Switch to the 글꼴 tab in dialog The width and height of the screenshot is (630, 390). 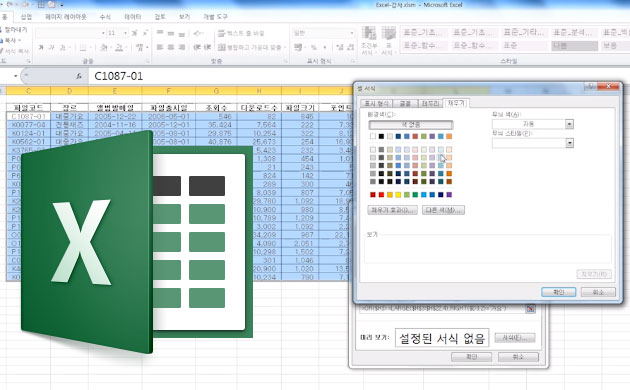405,104
